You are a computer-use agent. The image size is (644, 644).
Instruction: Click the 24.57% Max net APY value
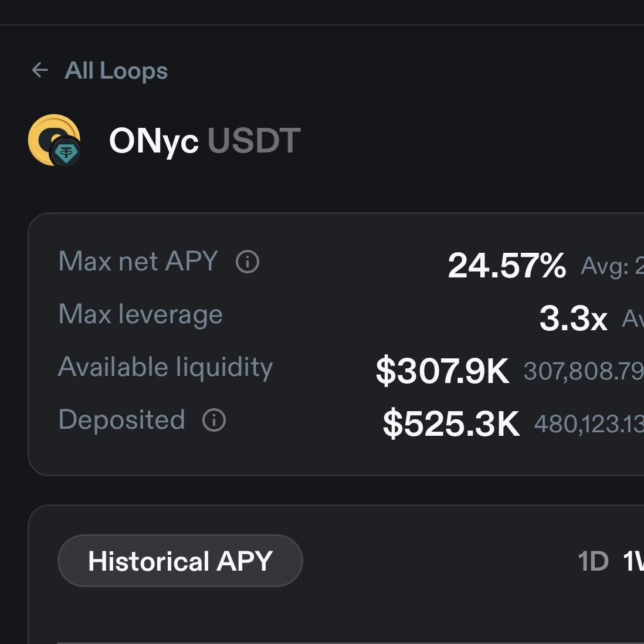tap(507, 265)
